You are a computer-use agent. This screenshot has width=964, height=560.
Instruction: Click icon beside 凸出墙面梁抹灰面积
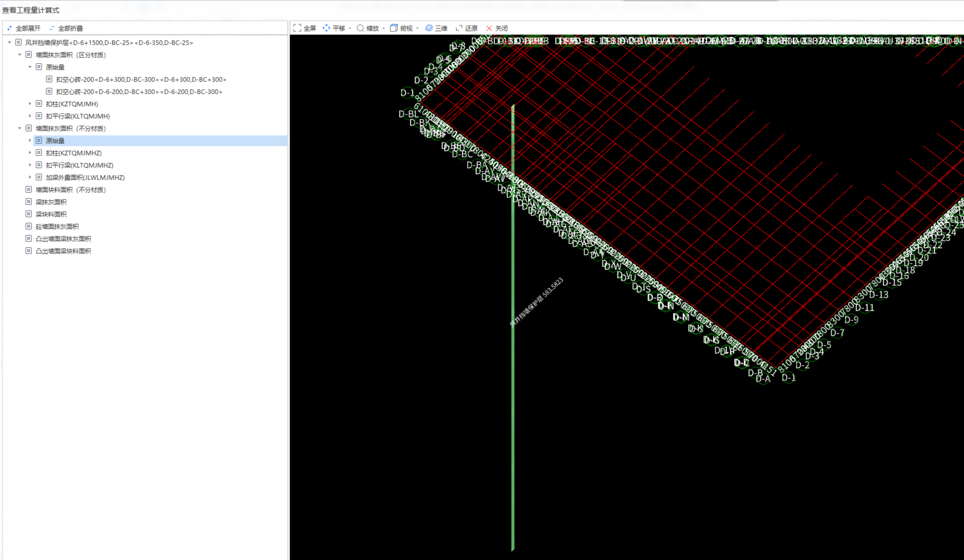pyautogui.click(x=29, y=238)
